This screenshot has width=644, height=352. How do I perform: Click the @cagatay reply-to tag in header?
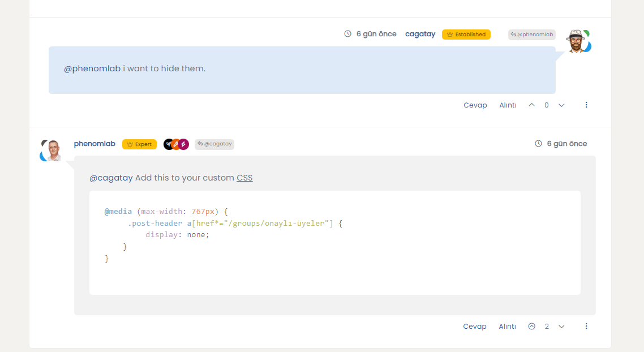point(214,144)
